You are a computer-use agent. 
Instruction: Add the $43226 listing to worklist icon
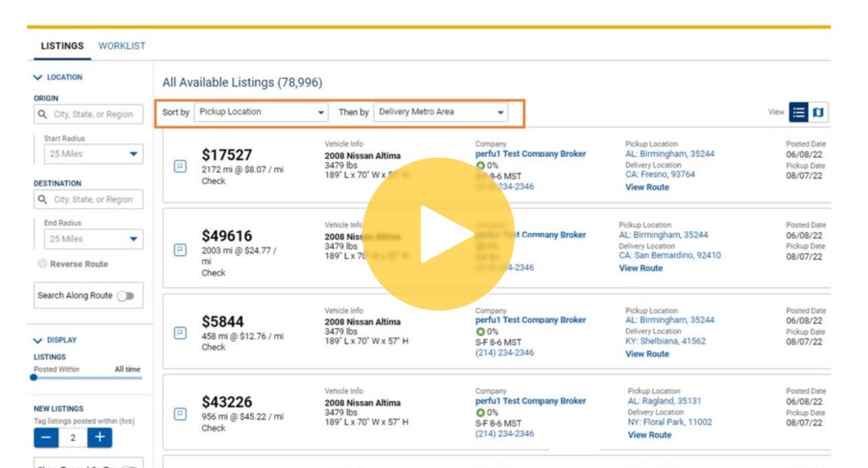(181, 414)
